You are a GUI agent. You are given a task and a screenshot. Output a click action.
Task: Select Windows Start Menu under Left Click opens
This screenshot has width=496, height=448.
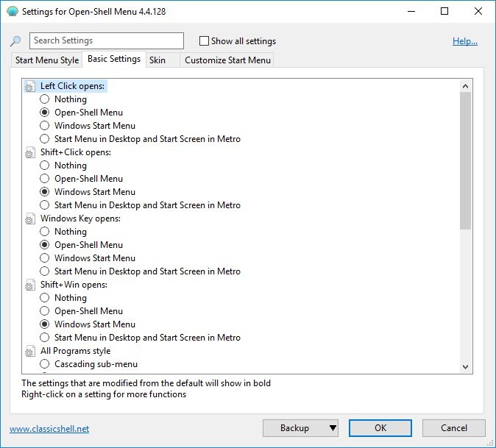coord(45,126)
